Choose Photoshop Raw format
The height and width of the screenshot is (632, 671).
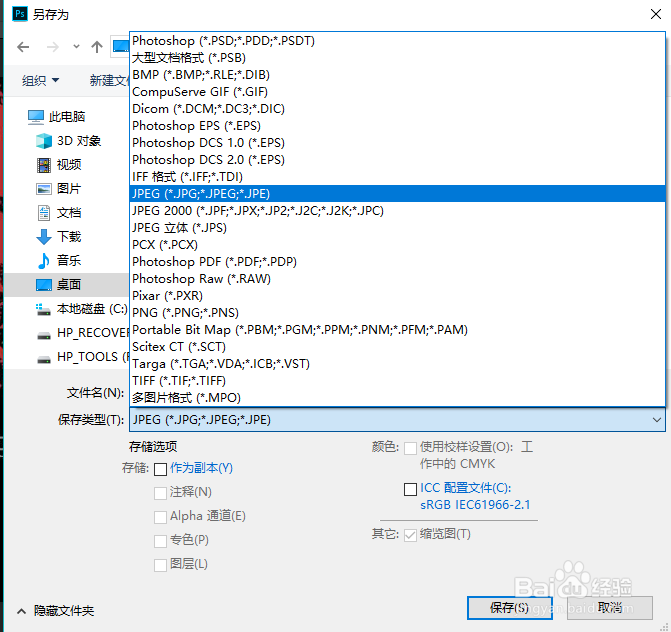point(397,279)
